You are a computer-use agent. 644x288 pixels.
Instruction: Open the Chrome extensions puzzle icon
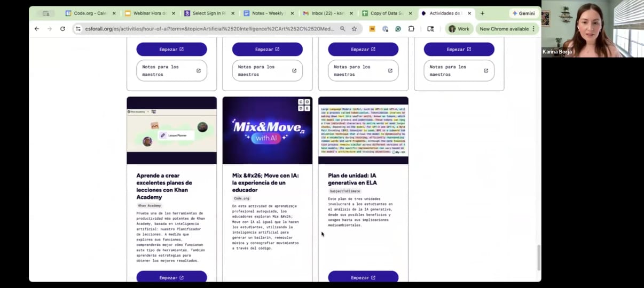point(411,29)
